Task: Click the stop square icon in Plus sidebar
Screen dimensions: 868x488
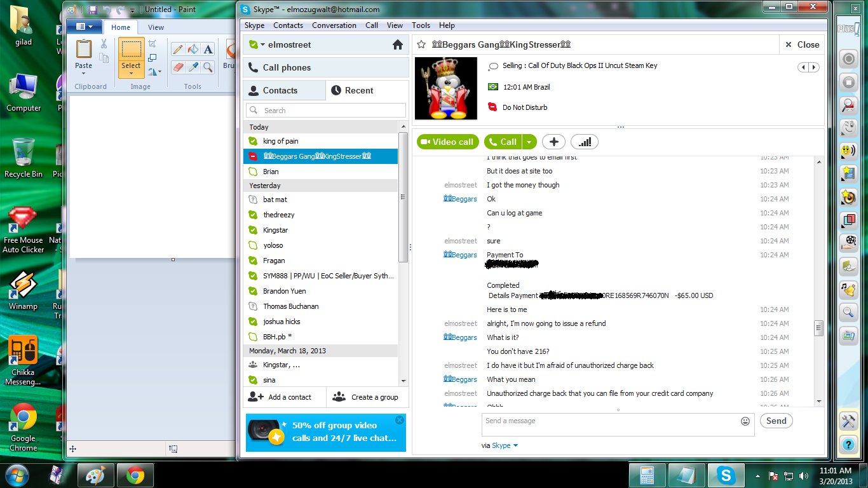Action: click(848, 82)
